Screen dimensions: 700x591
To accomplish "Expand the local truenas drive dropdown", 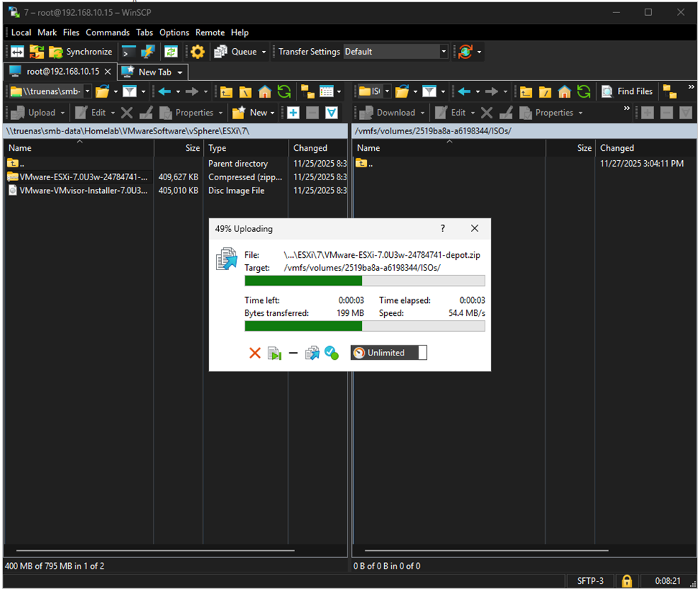I will [88, 91].
